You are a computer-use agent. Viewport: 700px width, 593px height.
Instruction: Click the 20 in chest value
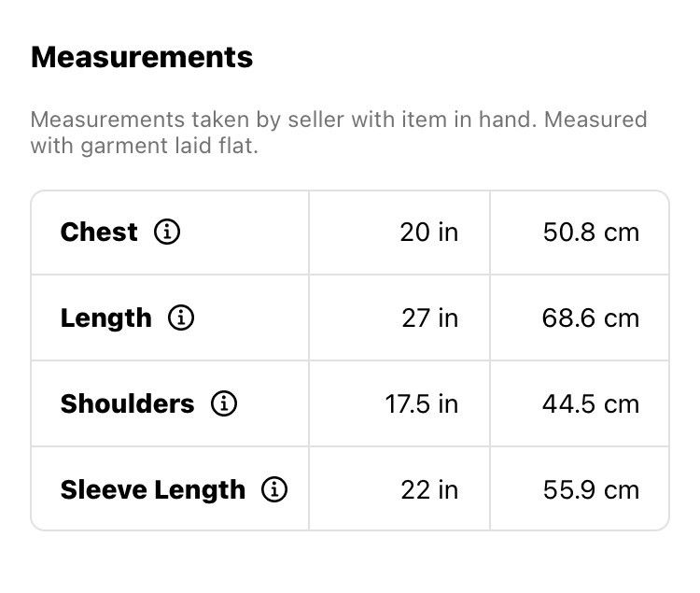(429, 233)
